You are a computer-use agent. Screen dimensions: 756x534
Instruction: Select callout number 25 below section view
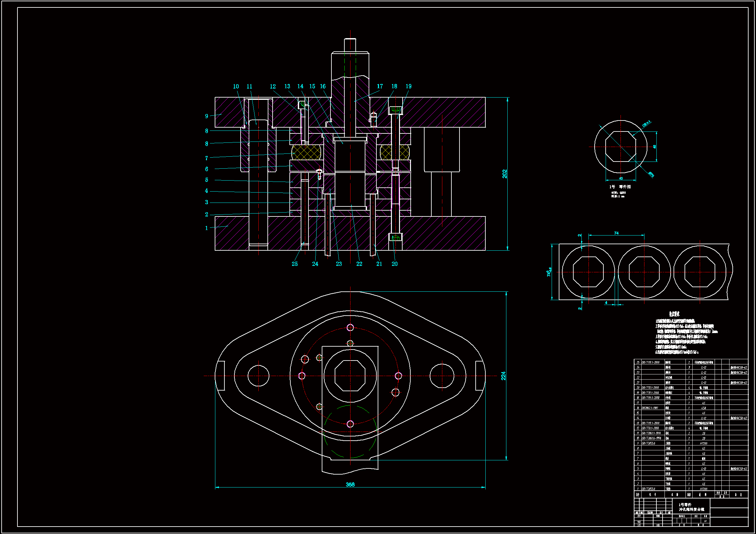tap(294, 264)
